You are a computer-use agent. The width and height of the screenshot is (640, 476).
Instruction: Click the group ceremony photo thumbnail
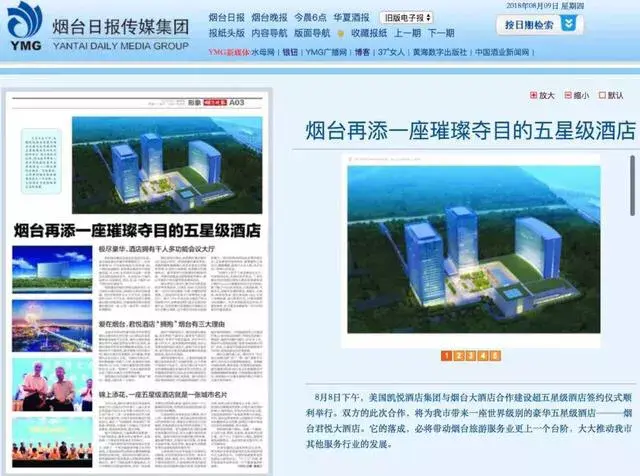coord(52,442)
